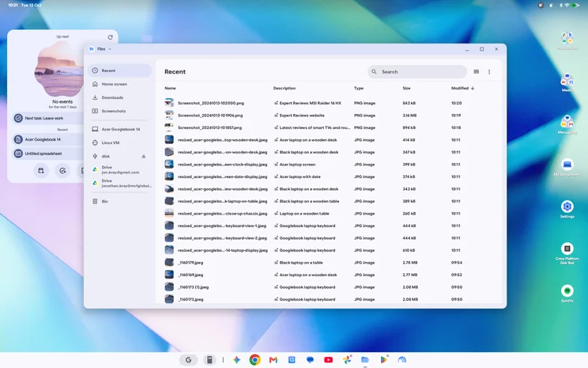Select the file ending k-laptop-on-table.jpeg
Image resolution: width=588 pixels, height=368 pixels.
[222, 201]
